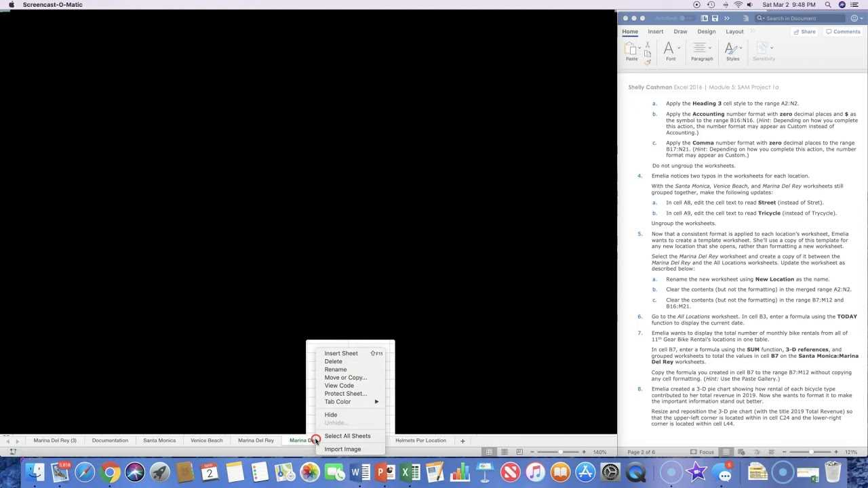Open the Music app from the Dock

pos(535,472)
